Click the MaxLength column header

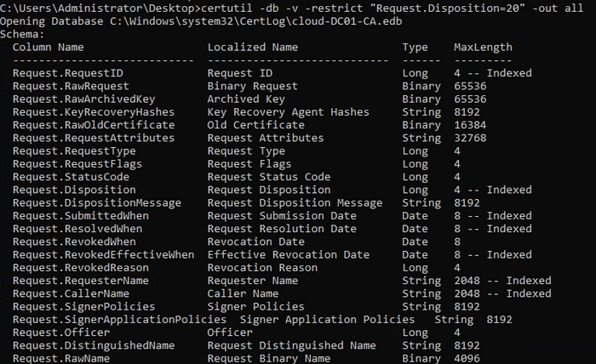(x=483, y=47)
